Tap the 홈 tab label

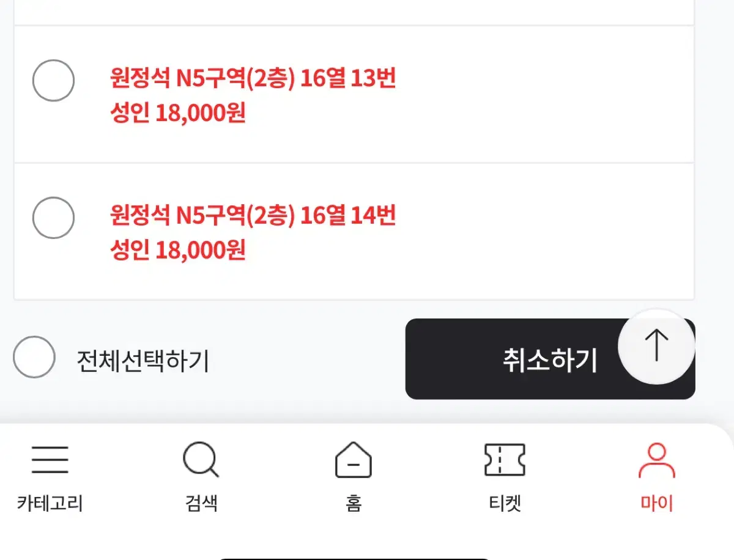click(354, 504)
